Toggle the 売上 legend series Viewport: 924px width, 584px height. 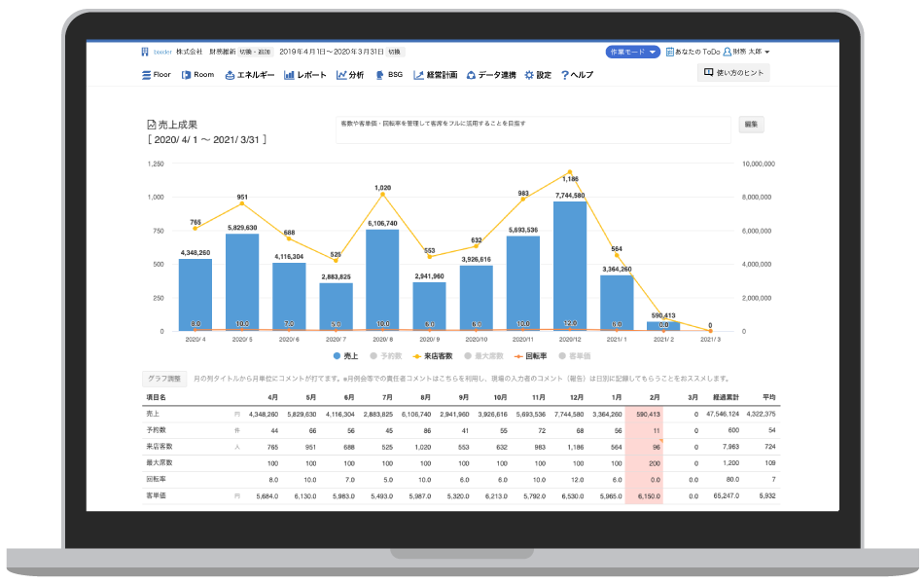click(346, 356)
